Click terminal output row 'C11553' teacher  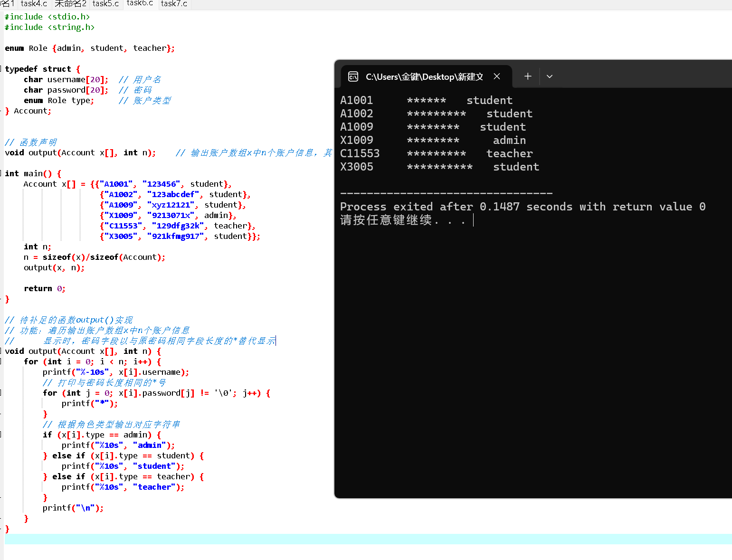pyautogui.click(x=437, y=153)
